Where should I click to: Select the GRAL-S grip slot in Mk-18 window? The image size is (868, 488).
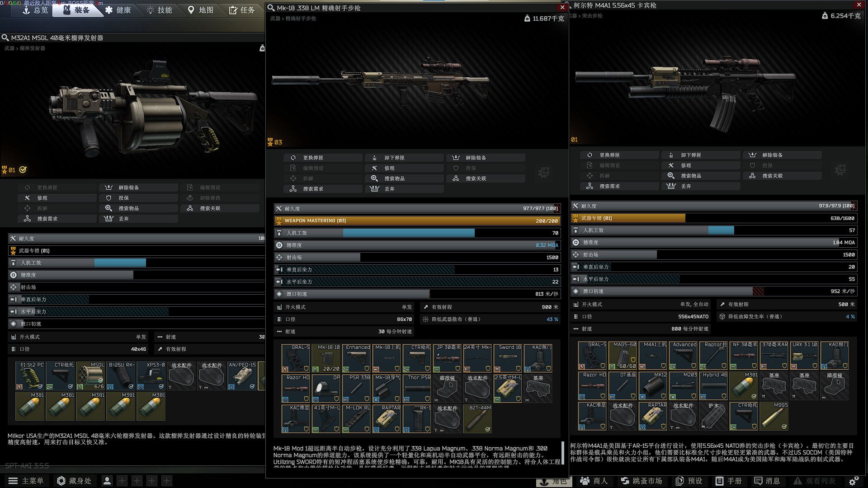[296, 358]
